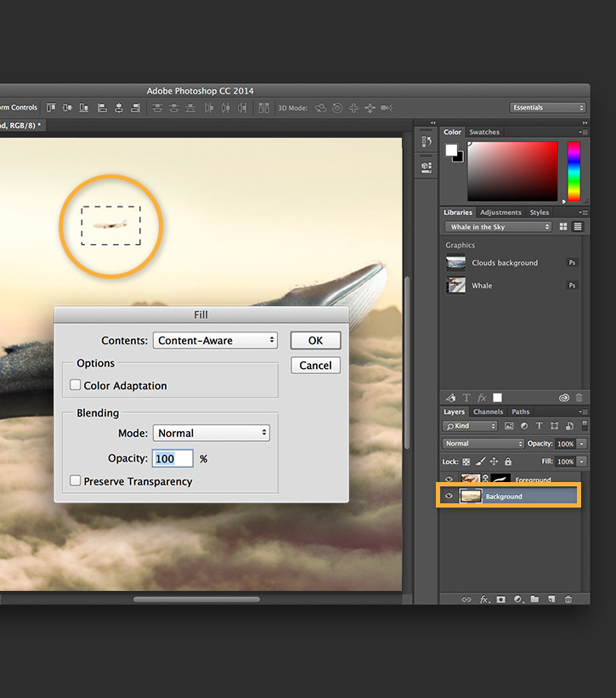Open the layer blend mode Normal dropdown

click(483, 444)
